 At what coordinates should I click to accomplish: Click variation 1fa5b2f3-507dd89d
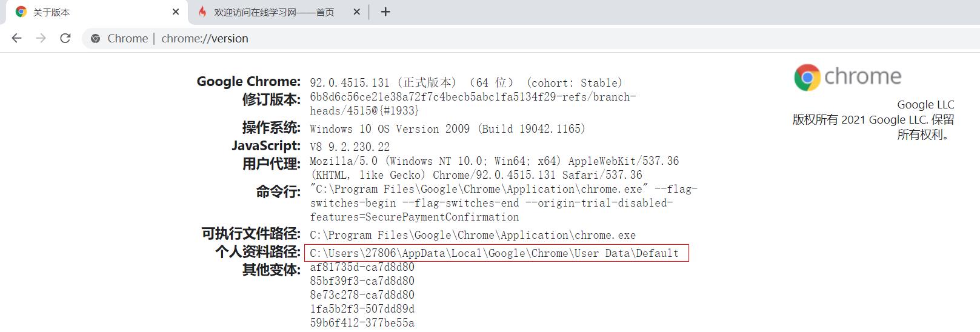click(x=362, y=309)
